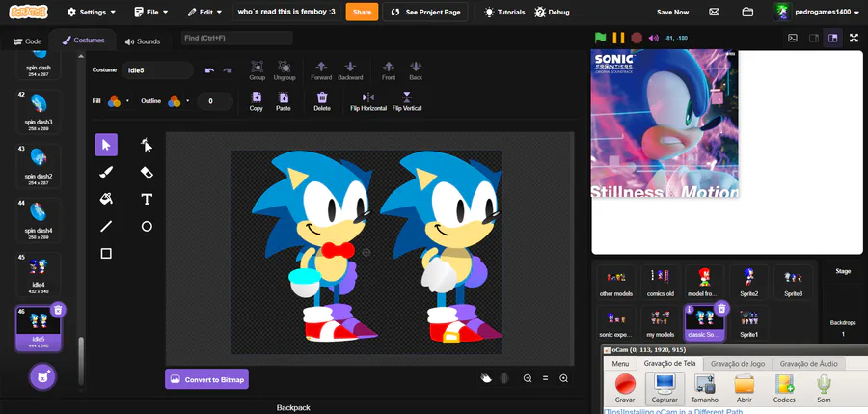Select the Brush tool
The height and width of the screenshot is (414, 868).
106,172
